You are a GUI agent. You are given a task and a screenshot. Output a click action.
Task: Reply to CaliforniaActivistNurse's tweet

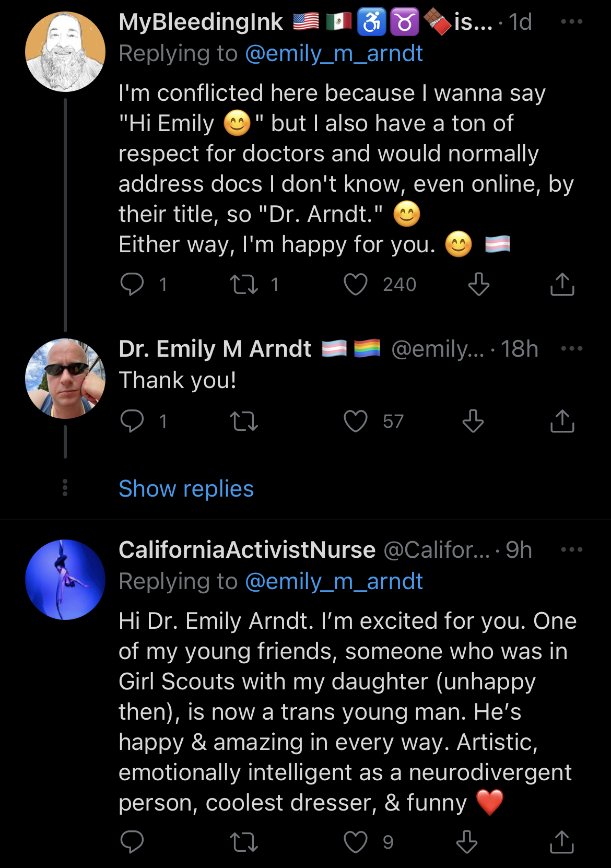point(132,842)
